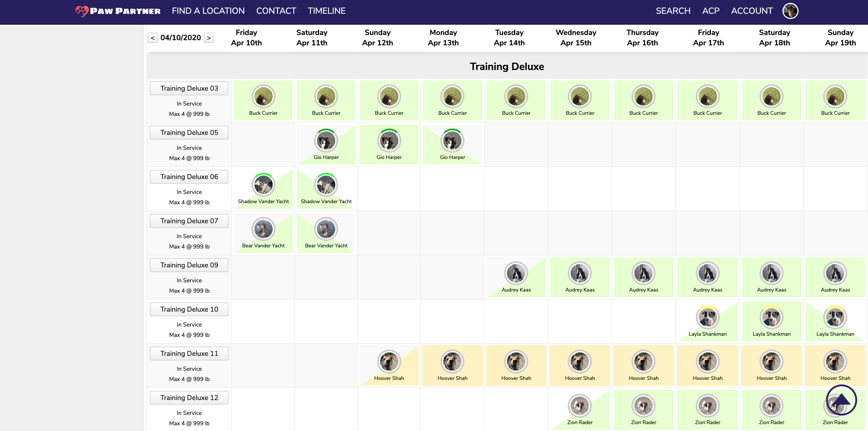Click the 04/10/2020 date field
The image size is (868, 431).
click(181, 38)
